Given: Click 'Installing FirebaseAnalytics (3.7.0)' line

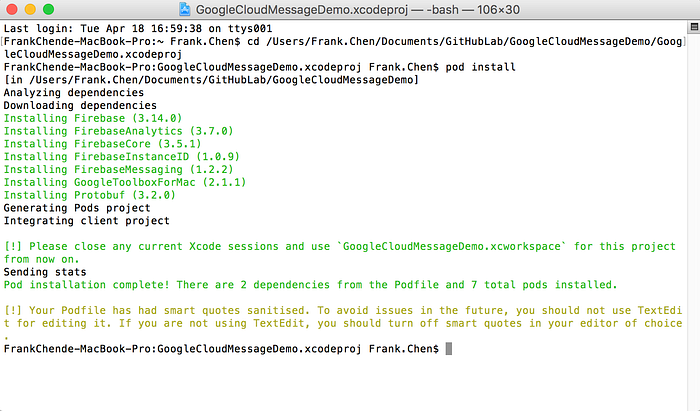Looking at the screenshot, I should 118,131.
